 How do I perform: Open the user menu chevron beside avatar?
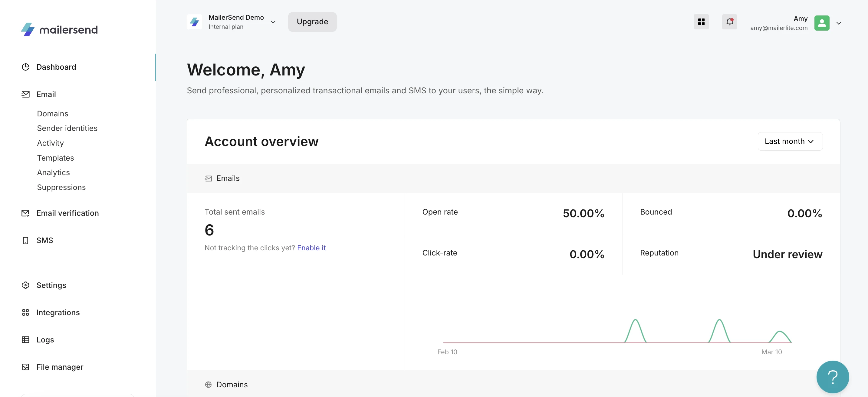click(839, 23)
